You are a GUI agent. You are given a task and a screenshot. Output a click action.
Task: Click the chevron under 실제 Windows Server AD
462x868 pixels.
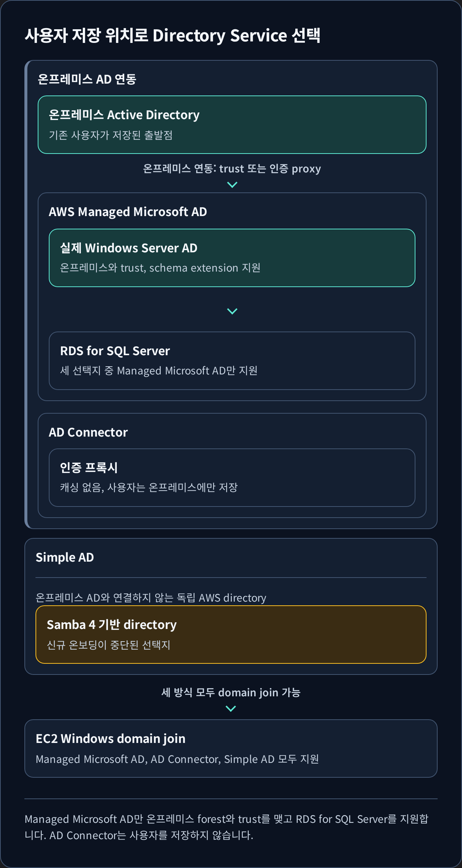click(232, 311)
